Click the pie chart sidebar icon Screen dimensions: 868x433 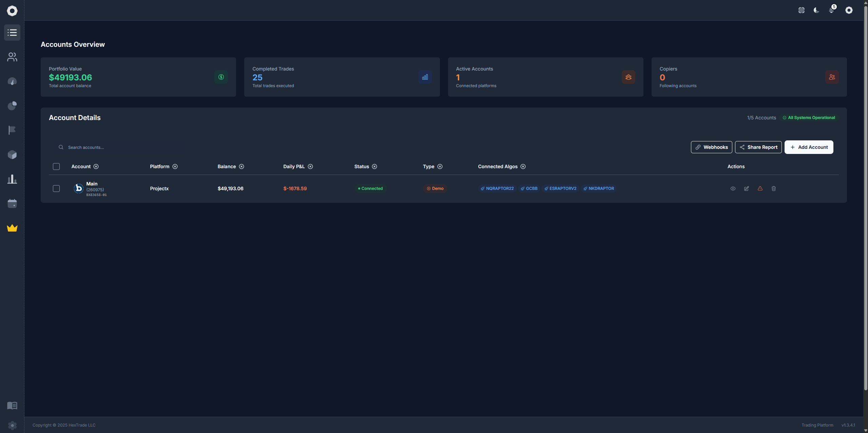[12, 106]
